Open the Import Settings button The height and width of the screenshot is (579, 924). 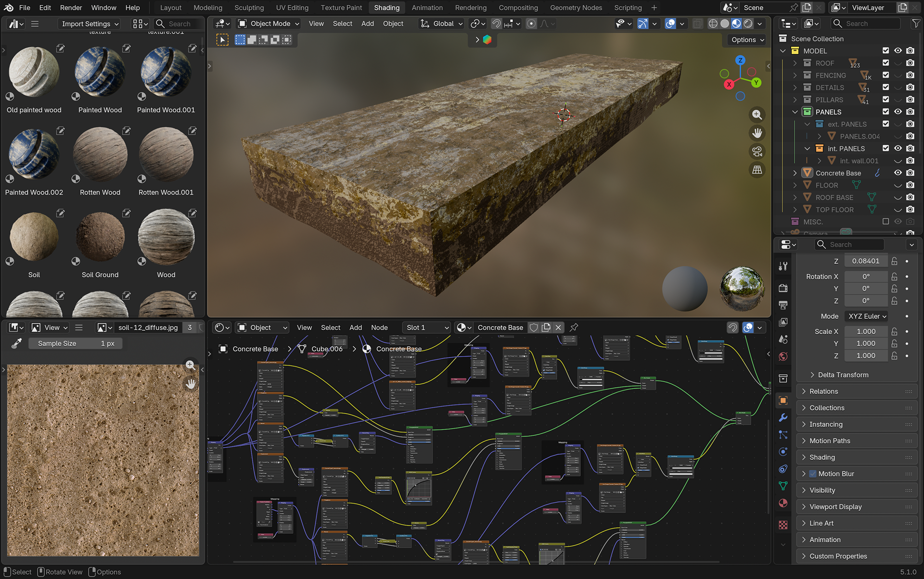point(90,24)
